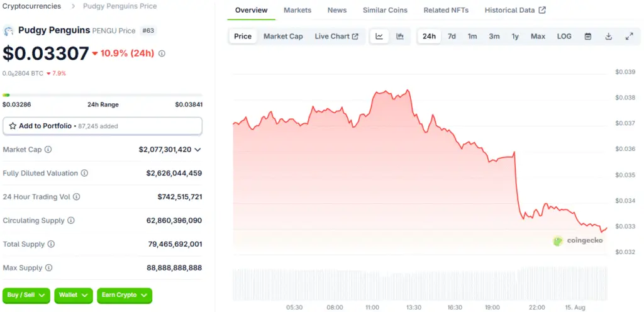The width and height of the screenshot is (644, 312).
Task: Click the star icon in Add to Portfolio
Action: coord(13,126)
